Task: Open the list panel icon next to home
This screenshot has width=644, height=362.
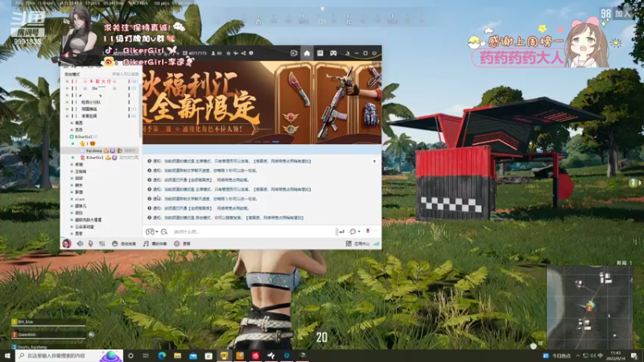Action: tap(320, 53)
